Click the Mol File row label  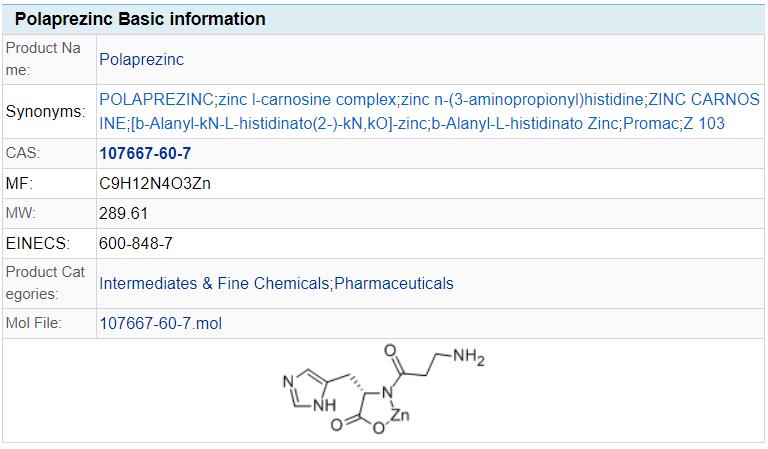[x=34, y=323]
